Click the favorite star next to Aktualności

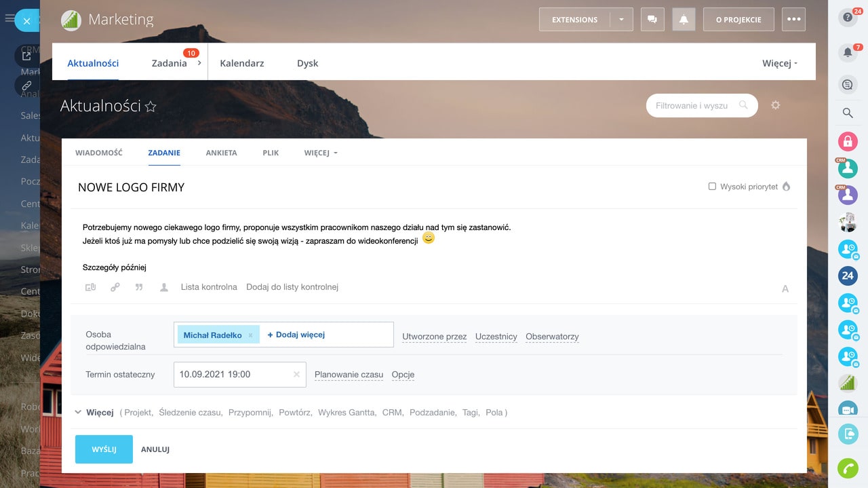click(x=151, y=107)
